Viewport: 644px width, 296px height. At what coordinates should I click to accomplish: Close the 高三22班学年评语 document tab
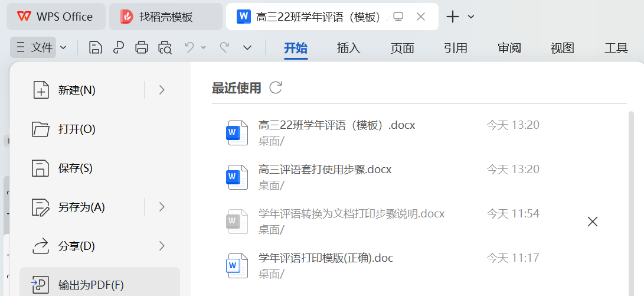pos(420,17)
